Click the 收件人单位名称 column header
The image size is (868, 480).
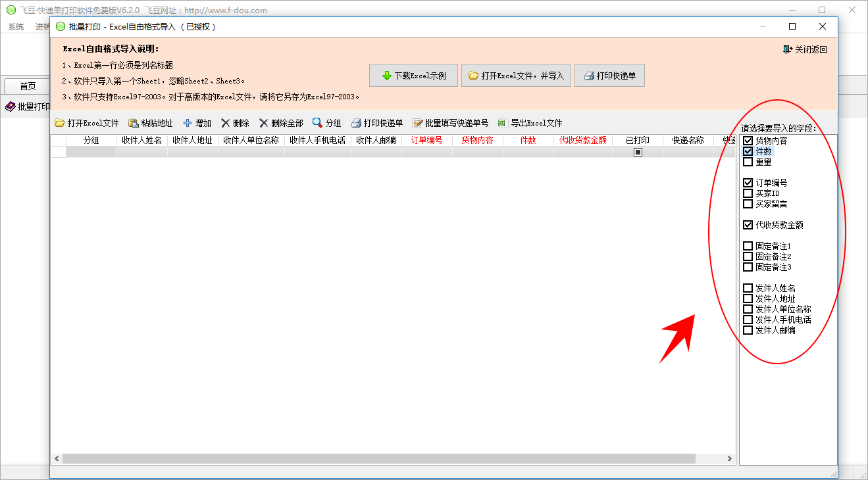point(251,140)
